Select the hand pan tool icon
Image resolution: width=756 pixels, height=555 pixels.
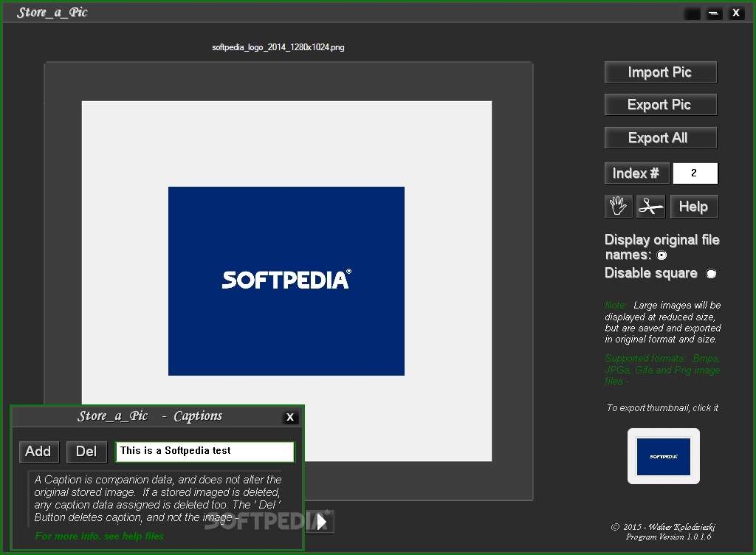click(x=619, y=206)
